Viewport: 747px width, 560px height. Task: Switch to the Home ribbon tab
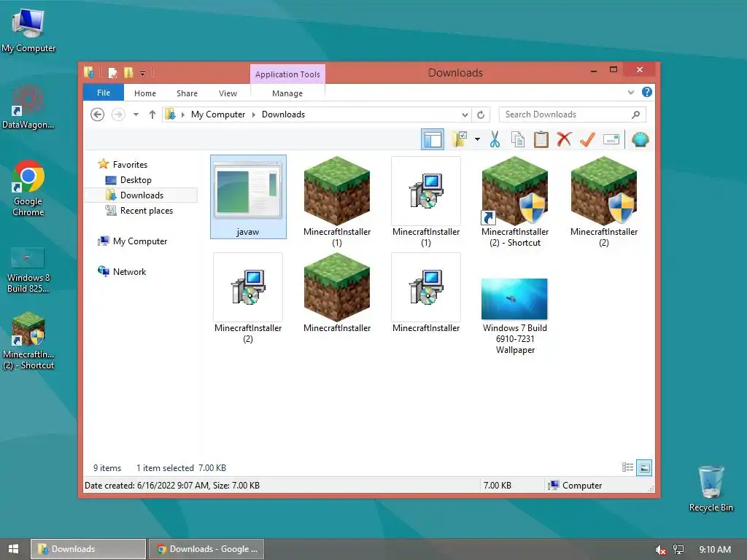(145, 93)
